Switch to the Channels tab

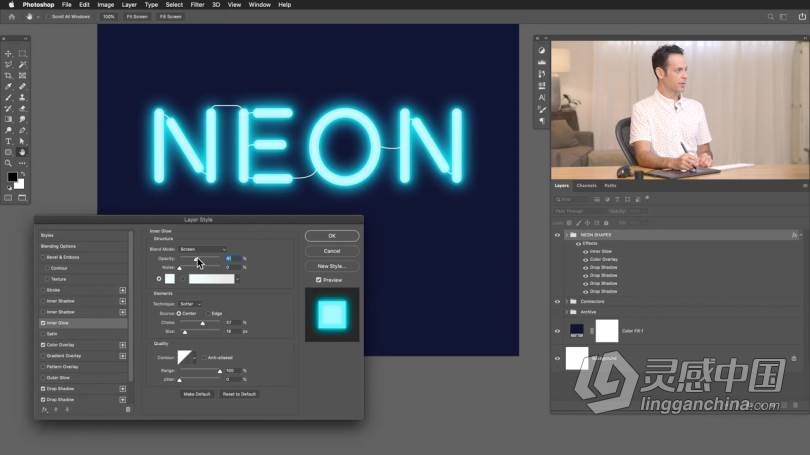pos(586,185)
